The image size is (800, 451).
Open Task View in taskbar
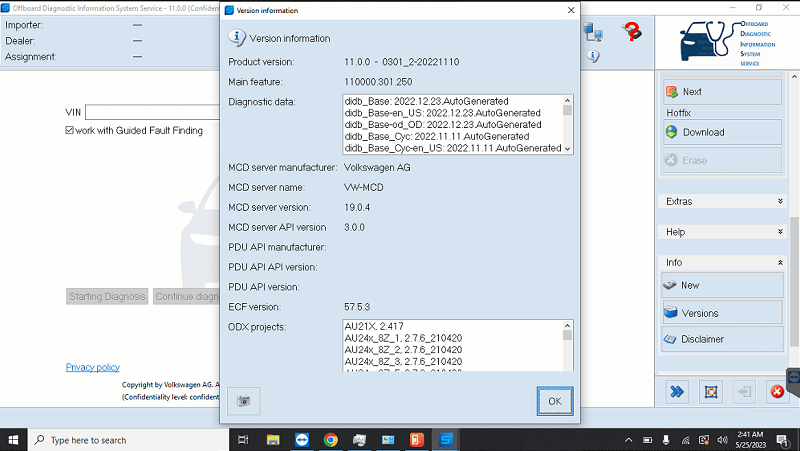tap(243, 440)
